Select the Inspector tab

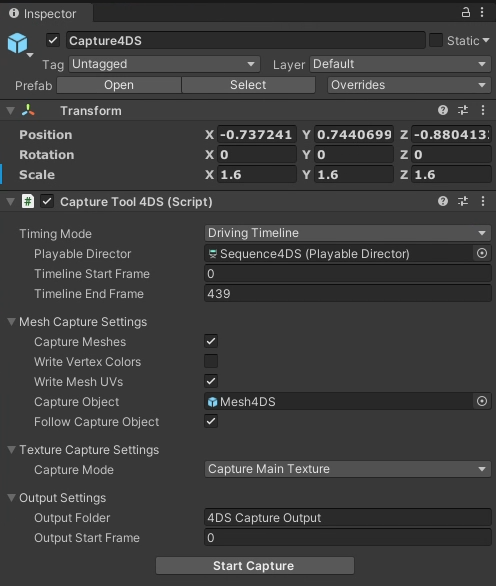pyautogui.click(x=43, y=13)
